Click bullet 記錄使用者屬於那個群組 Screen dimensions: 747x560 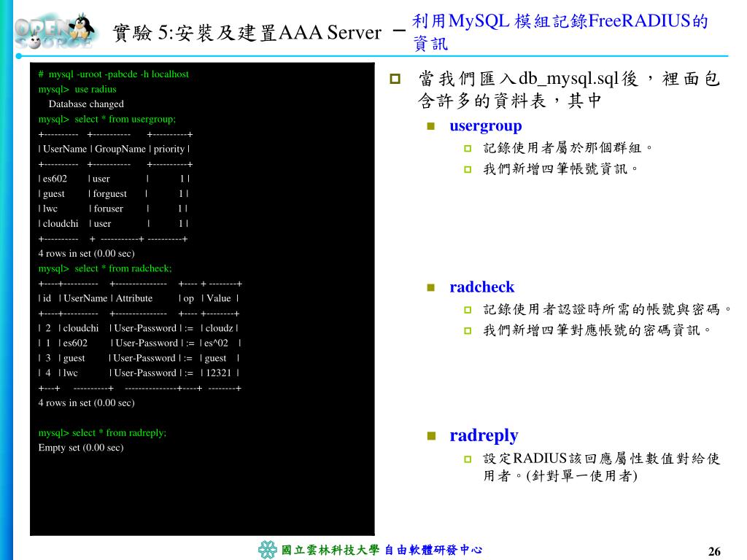[567, 148]
